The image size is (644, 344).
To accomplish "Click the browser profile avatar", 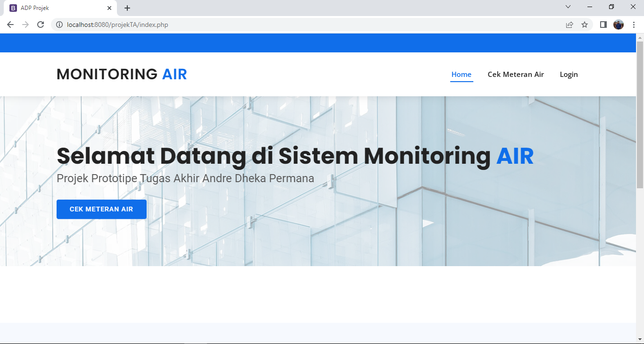I will point(618,24).
